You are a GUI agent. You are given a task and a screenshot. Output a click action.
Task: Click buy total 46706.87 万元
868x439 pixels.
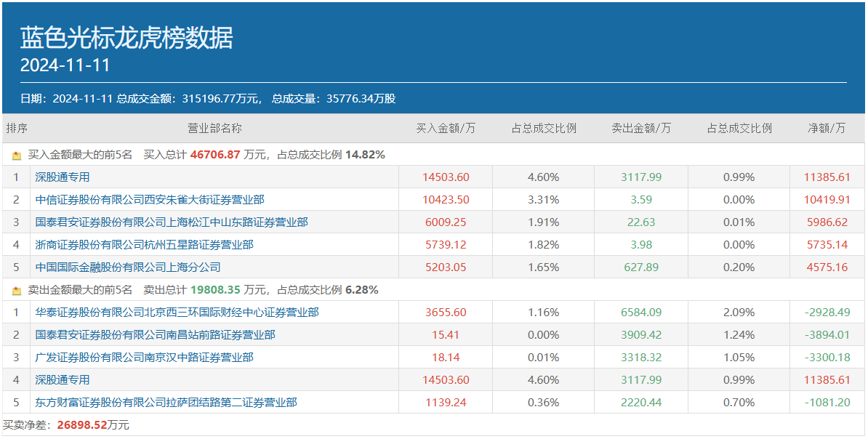[228, 155]
